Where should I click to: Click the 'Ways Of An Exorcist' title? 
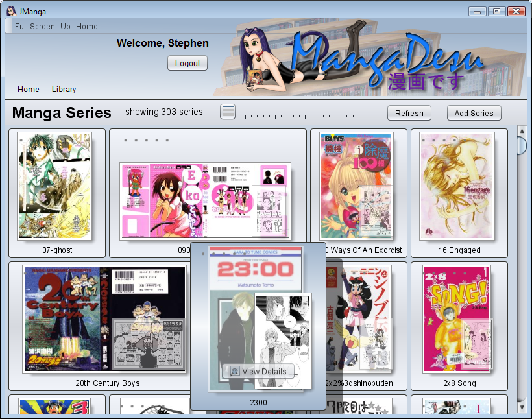pyautogui.click(x=364, y=250)
